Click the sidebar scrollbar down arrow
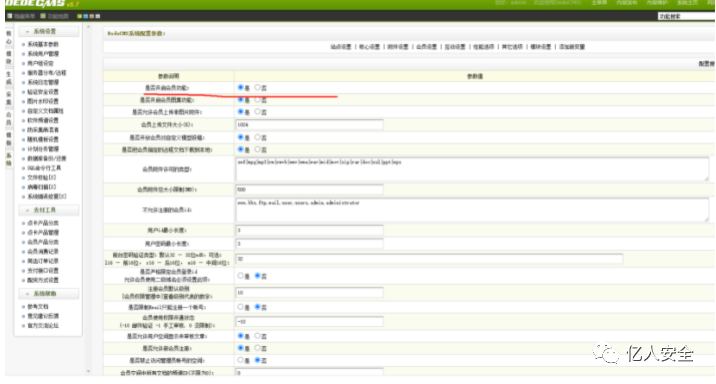Viewport: 716px width, 384px height. pos(88,371)
